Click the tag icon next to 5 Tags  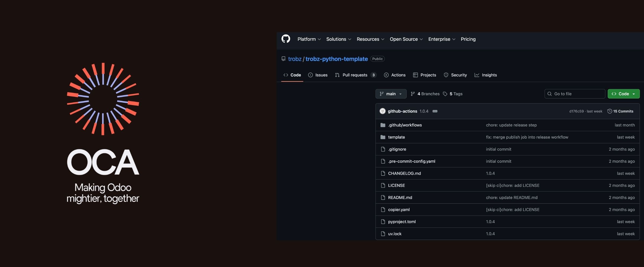(x=445, y=94)
